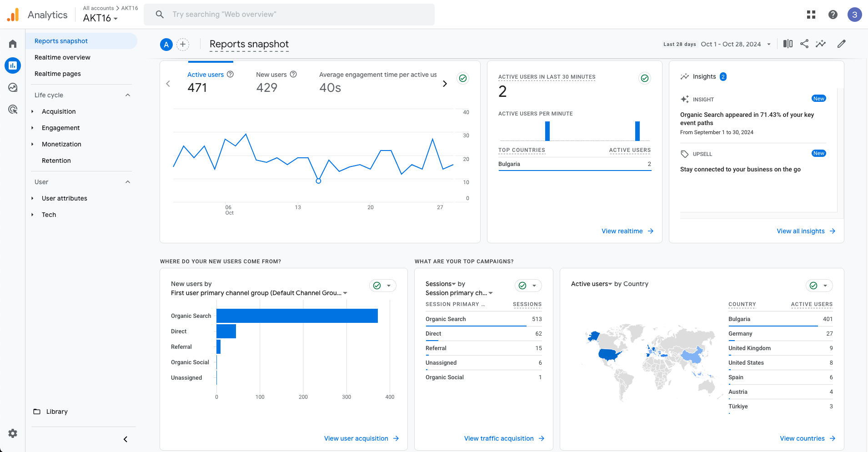
Task: Customize report with pencil icon
Action: [x=842, y=44]
